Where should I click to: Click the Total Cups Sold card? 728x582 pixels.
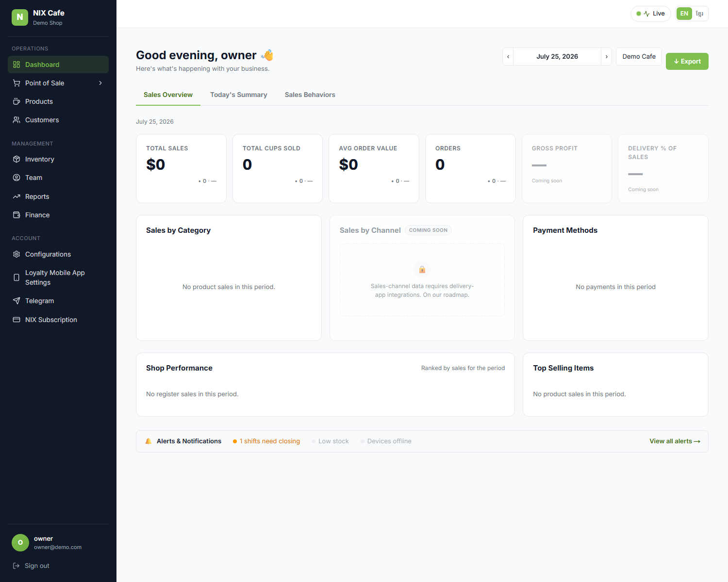278,168
